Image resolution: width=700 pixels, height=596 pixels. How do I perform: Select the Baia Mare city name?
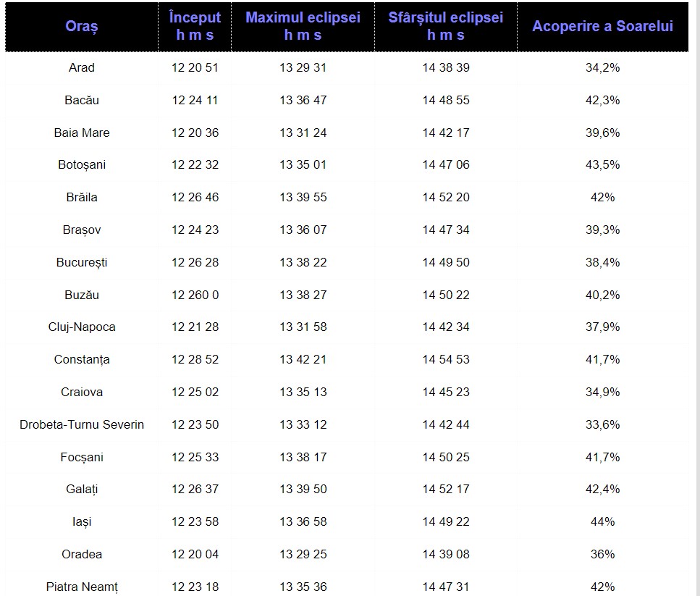tap(82, 133)
